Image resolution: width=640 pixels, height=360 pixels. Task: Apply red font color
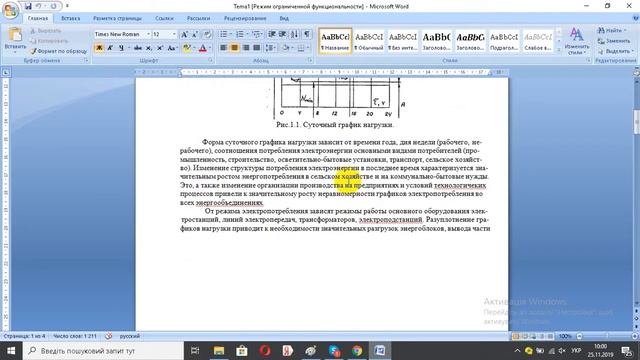[x=203, y=48]
